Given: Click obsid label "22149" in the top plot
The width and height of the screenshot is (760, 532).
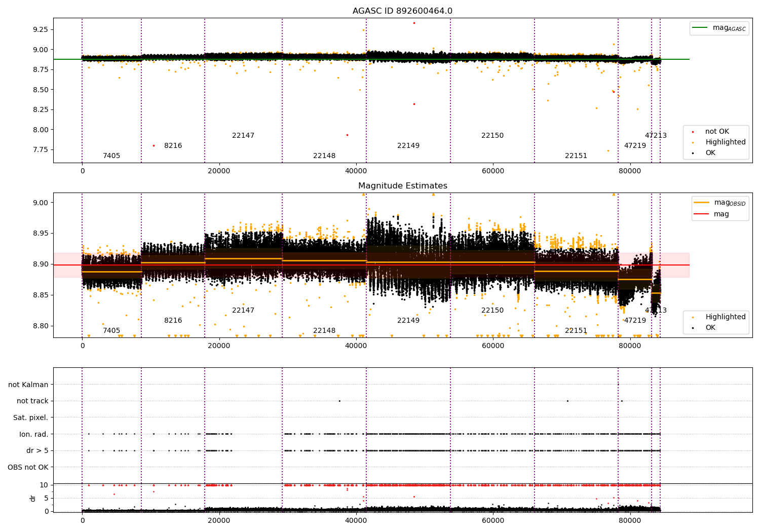Looking at the screenshot, I should (x=408, y=146).
